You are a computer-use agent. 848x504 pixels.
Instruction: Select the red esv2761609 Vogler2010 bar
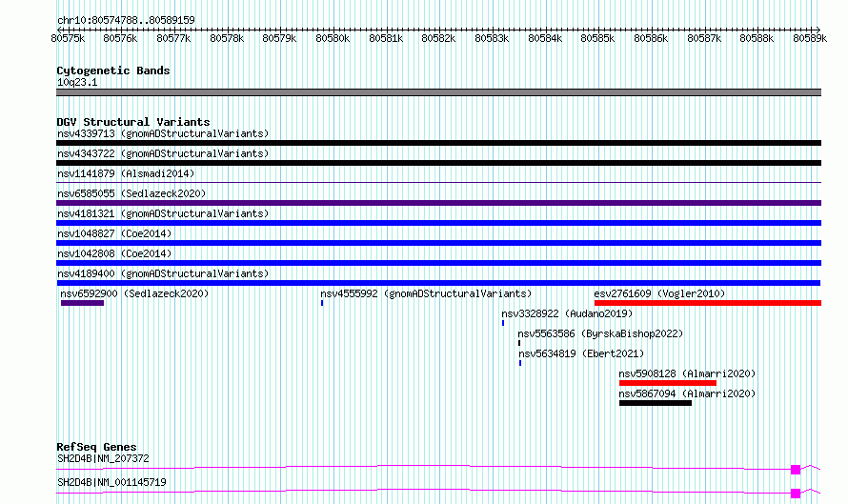[x=708, y=303]
